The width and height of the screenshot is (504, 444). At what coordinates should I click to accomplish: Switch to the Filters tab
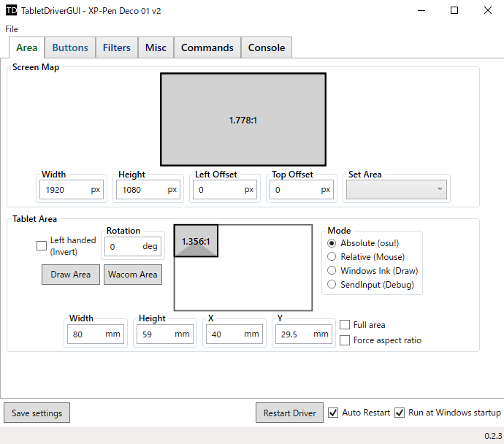pyautogui.click(x=117, y=47)
